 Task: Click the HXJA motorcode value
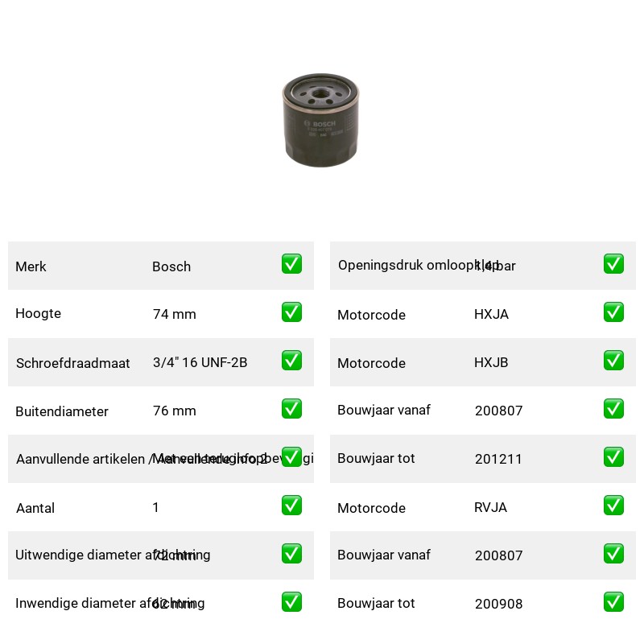[491, 314]
